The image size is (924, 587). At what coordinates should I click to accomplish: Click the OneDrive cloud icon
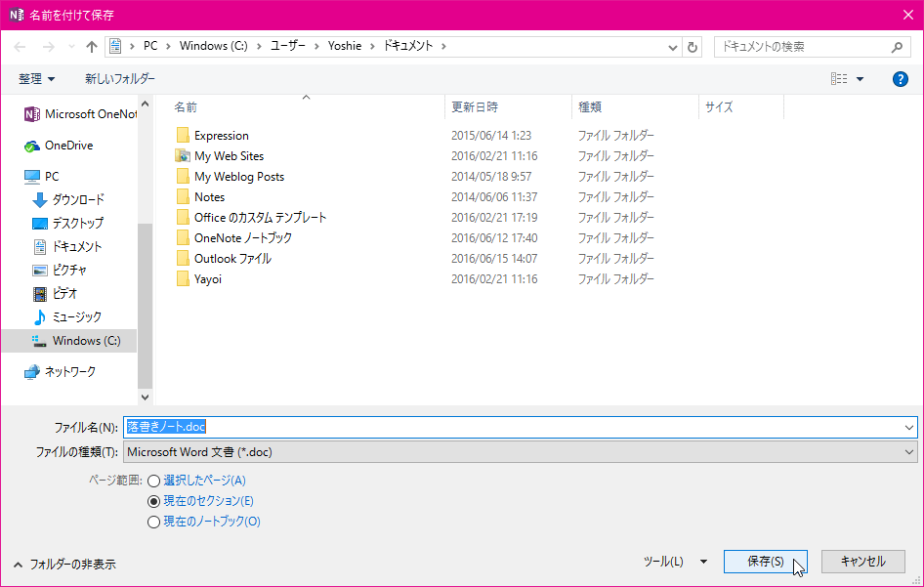[32, 146]
